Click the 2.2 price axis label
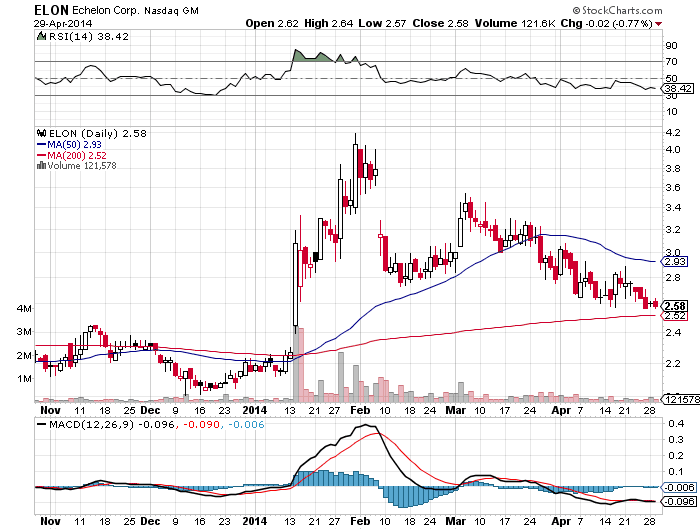 (x=673, y=363)
